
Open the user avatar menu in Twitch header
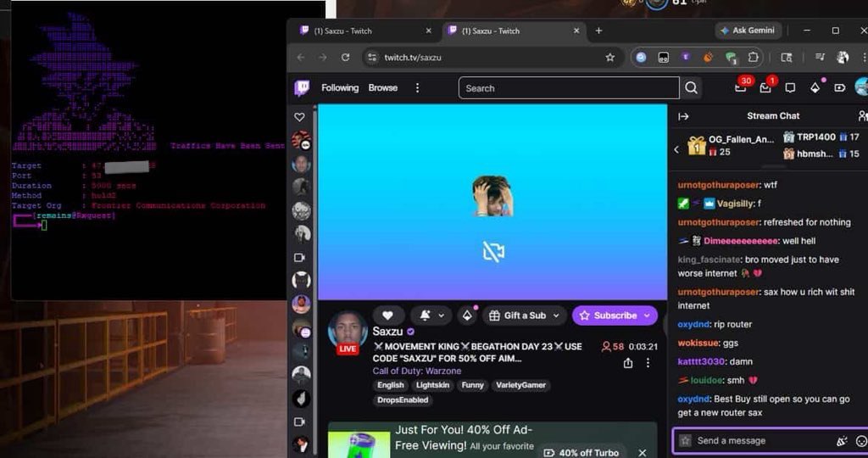tap(861, 87)
